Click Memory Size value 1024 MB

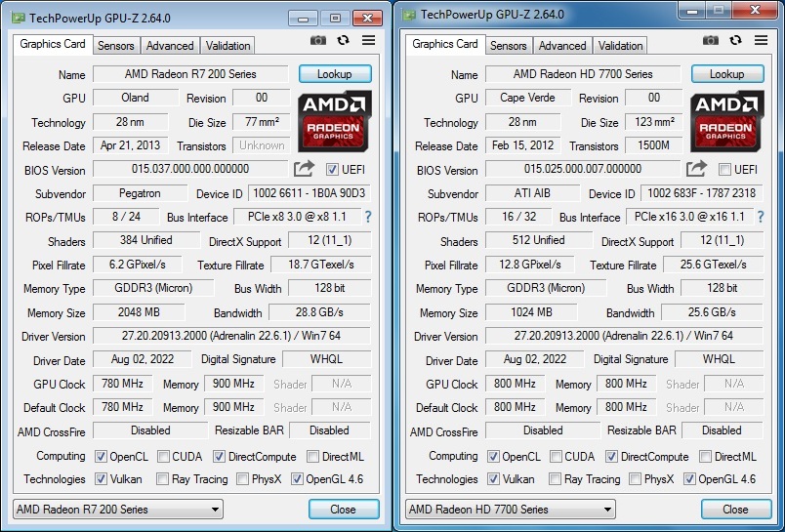(531, 312)
